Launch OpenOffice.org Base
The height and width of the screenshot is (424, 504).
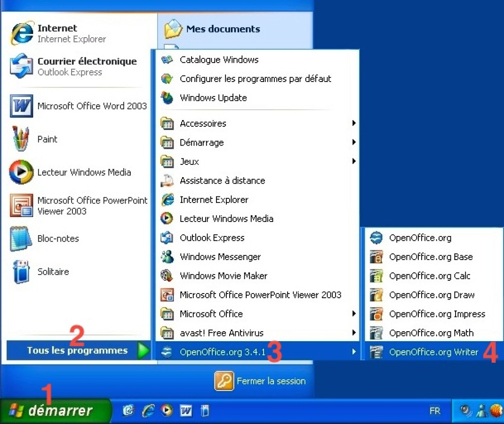pyautogui.click(x=434, y=257)
